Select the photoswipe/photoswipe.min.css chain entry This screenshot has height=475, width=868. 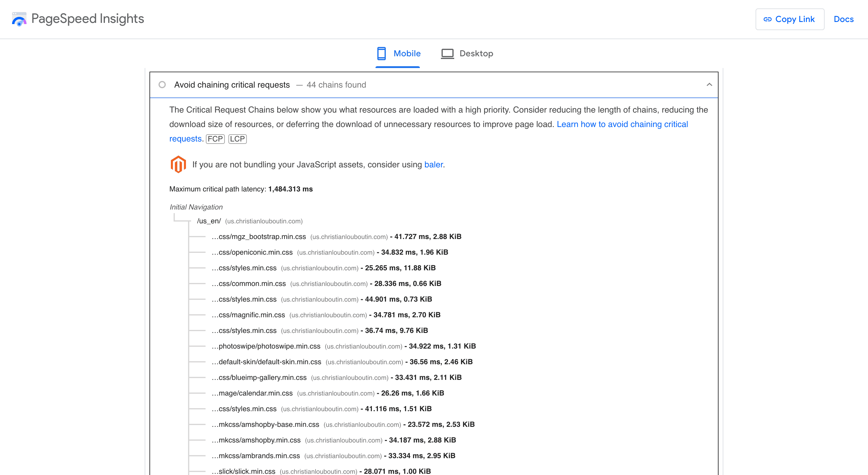[266, 346]
